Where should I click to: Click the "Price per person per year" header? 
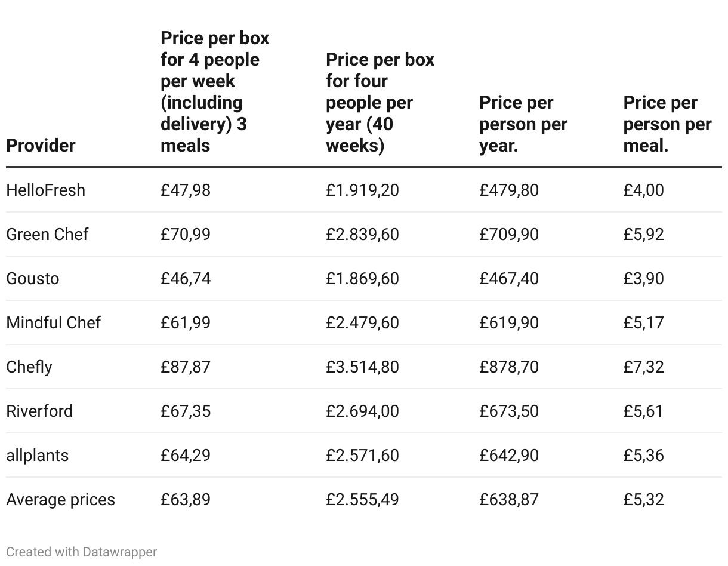[x=523, y=124]
